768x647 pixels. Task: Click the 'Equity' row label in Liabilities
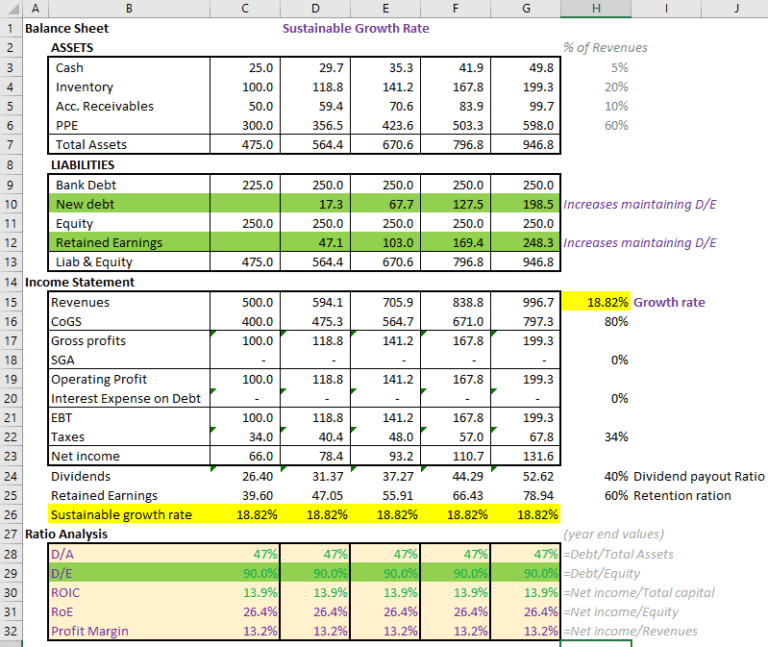(x=74, y=223)
